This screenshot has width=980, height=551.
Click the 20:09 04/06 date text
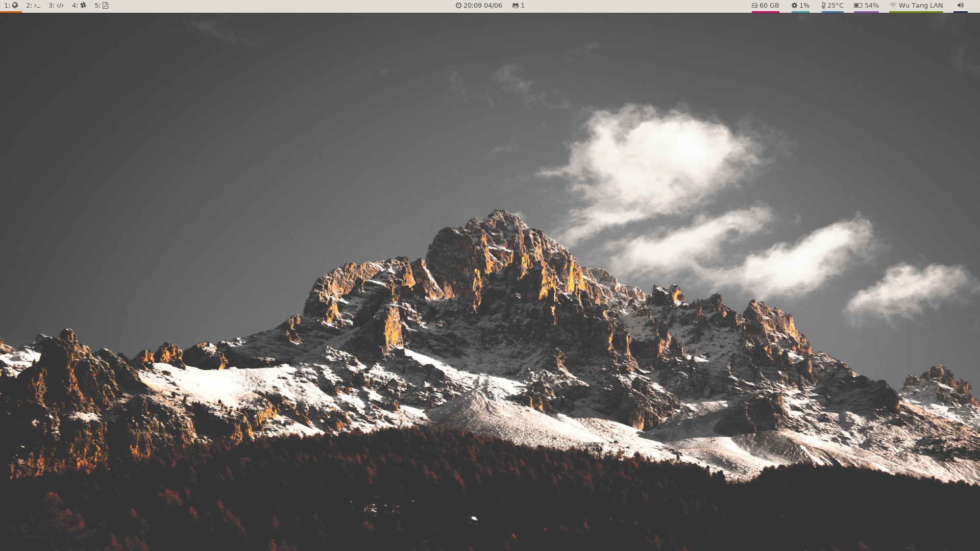[483, 6]
